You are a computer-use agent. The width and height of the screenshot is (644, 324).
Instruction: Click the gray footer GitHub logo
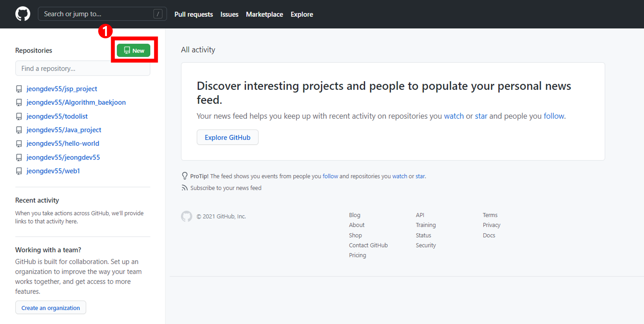pyautogui.click(x=186, y=216)
